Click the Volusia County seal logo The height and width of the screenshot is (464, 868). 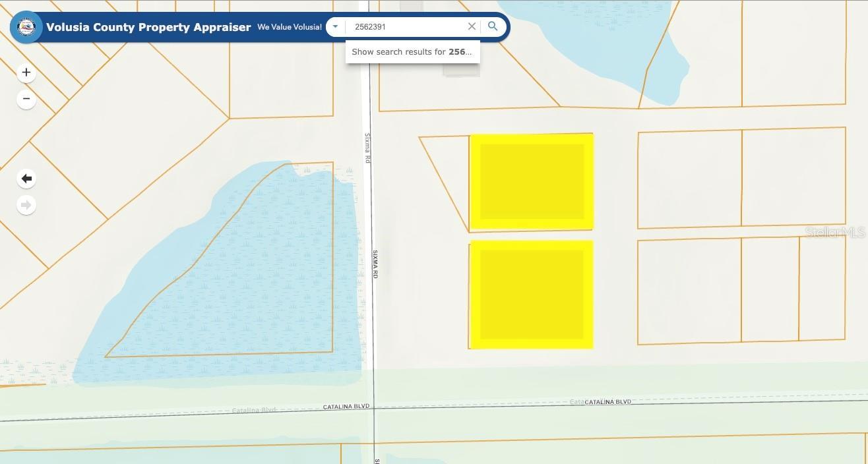(26, 27)
